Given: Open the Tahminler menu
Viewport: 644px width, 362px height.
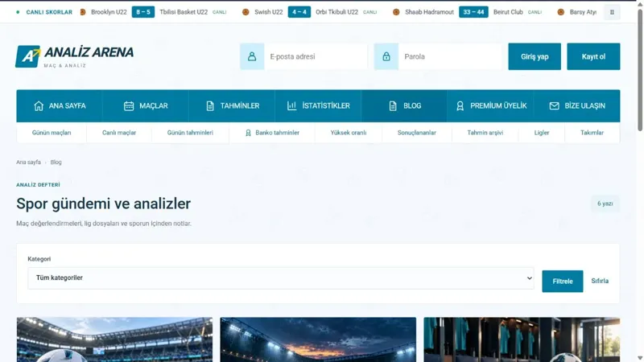Looking at the screenshot, I should click(x=232, y=106).
